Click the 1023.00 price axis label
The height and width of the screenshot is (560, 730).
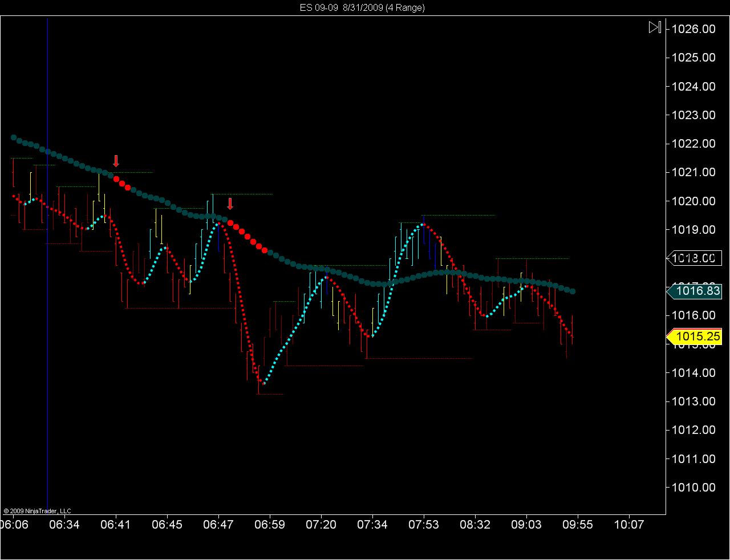tap(693, 115)
